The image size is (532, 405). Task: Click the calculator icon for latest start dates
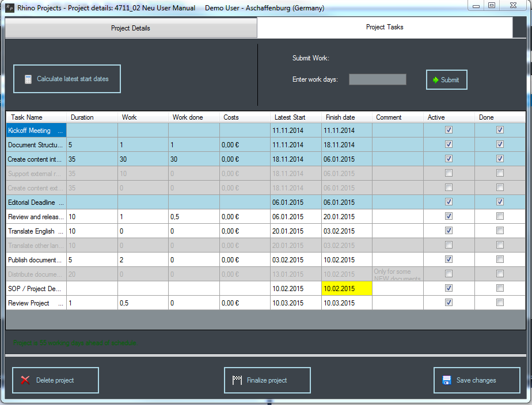tap(28, 79)
